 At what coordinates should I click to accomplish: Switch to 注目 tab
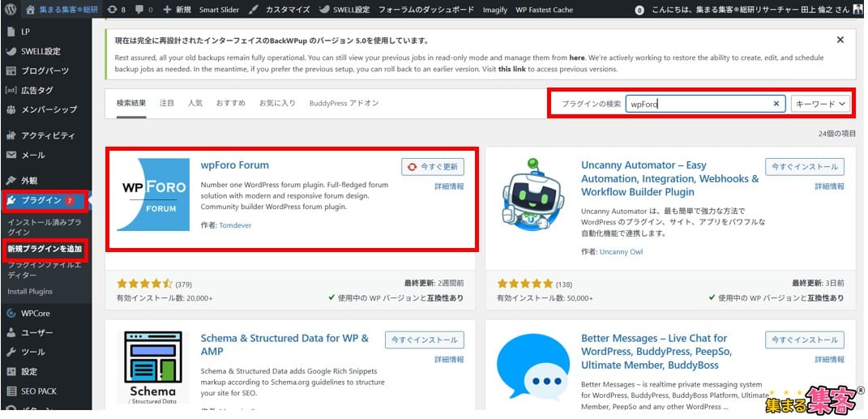pos(167,103)
